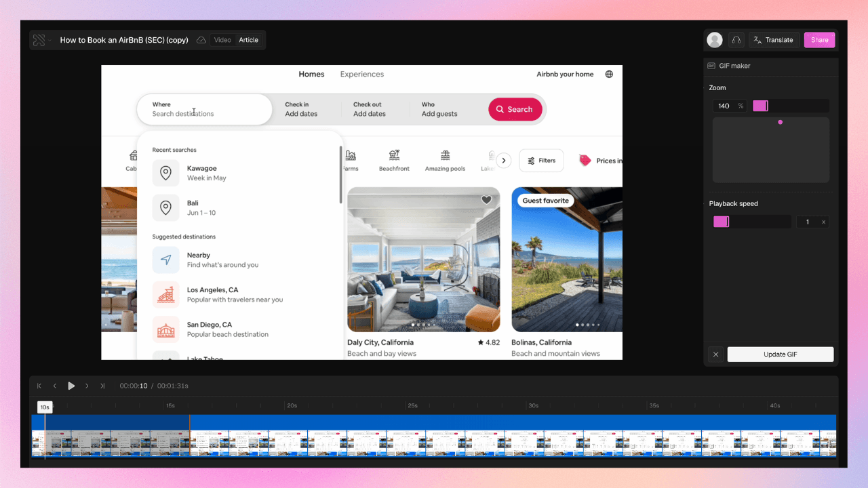Click the Daly City, California title
868x488 pixels.
coord(381,342)
